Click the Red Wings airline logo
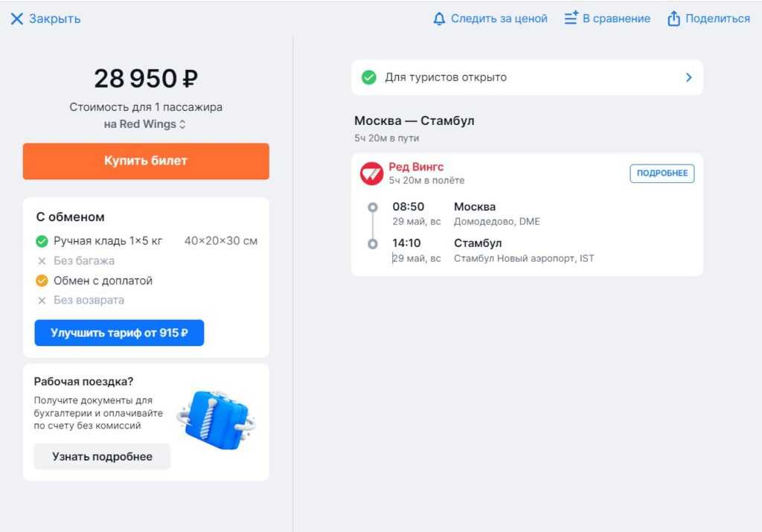762x532 pixels. (x=371, y=173)
